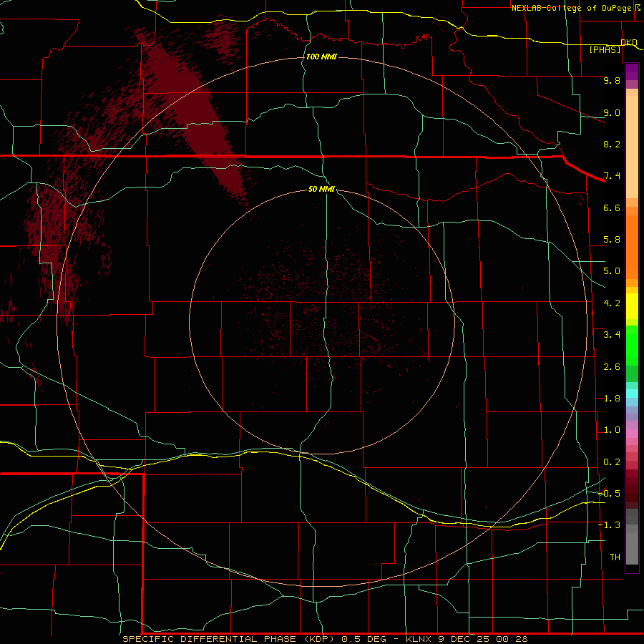Click the 9.0 value on color scale
644x644 pixels.
click(x=612, y=112)
